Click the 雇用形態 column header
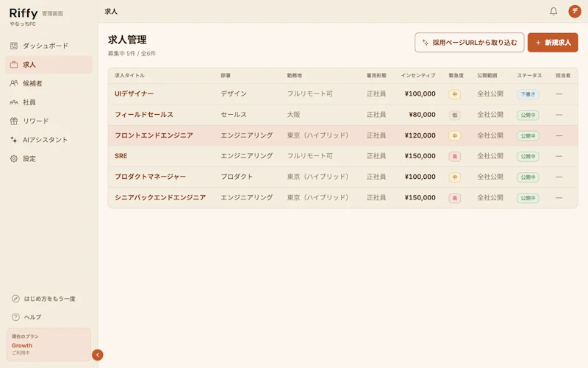This screenshot has height=368, width=588. [376, 76]
